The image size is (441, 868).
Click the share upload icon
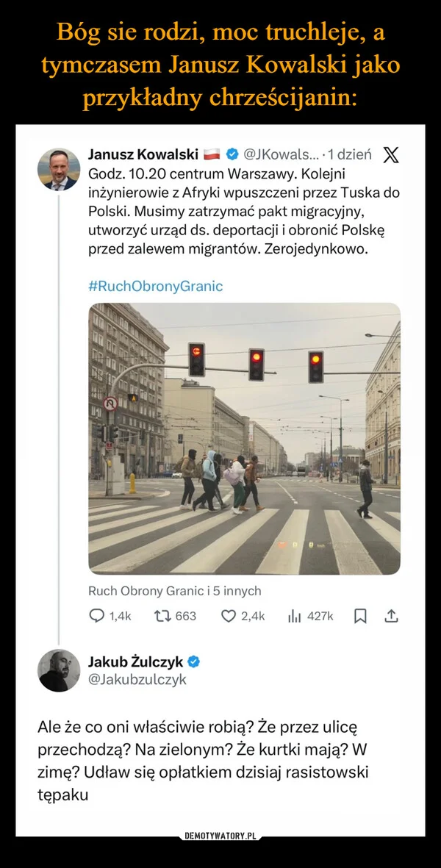coord(392,616)
